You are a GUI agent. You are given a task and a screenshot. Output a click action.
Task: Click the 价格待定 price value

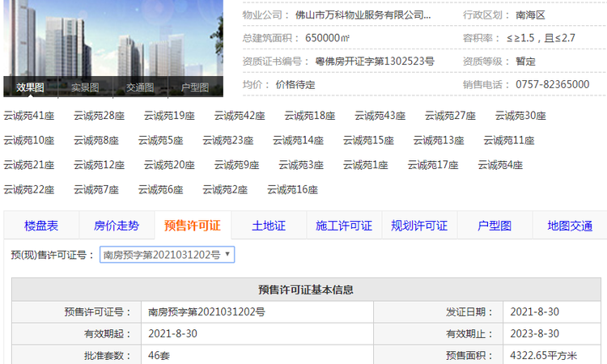pyautogui.click(x=295, y=84)
